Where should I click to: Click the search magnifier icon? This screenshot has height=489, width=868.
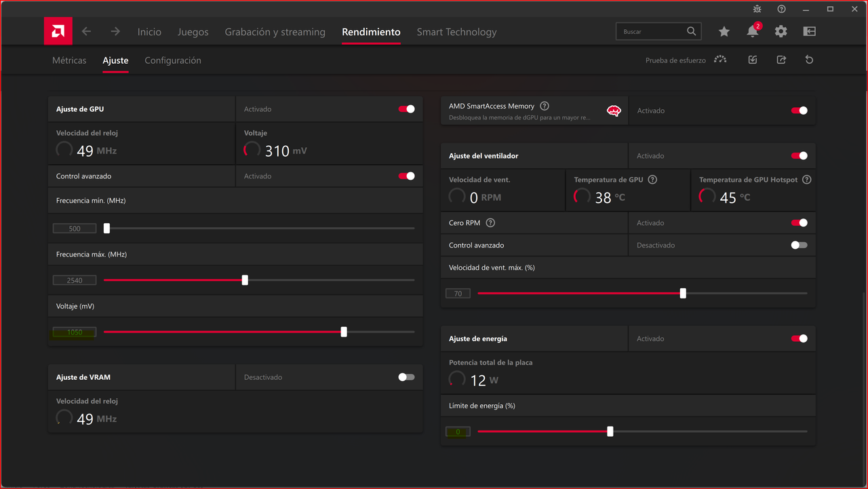pyautogui.click(x=691, y=31)
